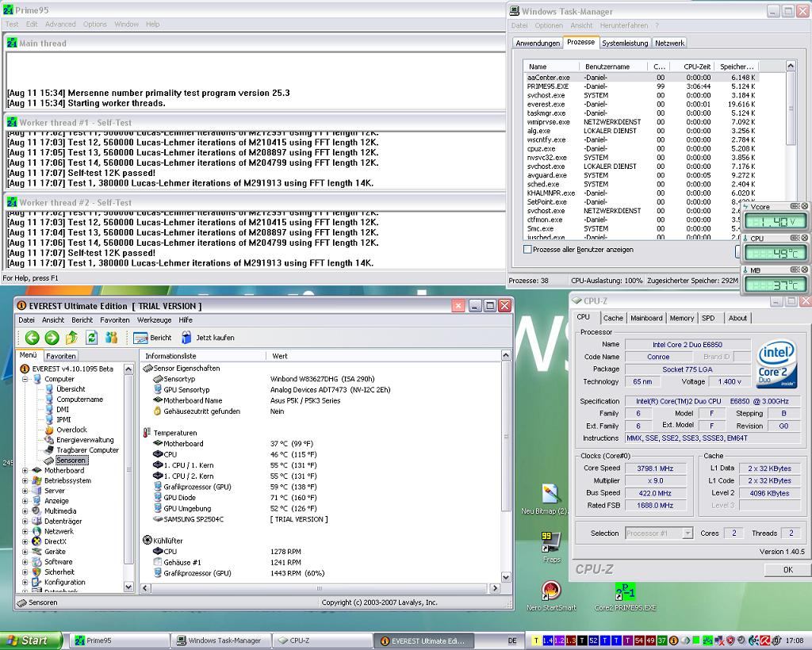This screenshot has height=650, width=812.
Task: Click EVEREST tree scroll down arrow
Action: coord(128,587)
